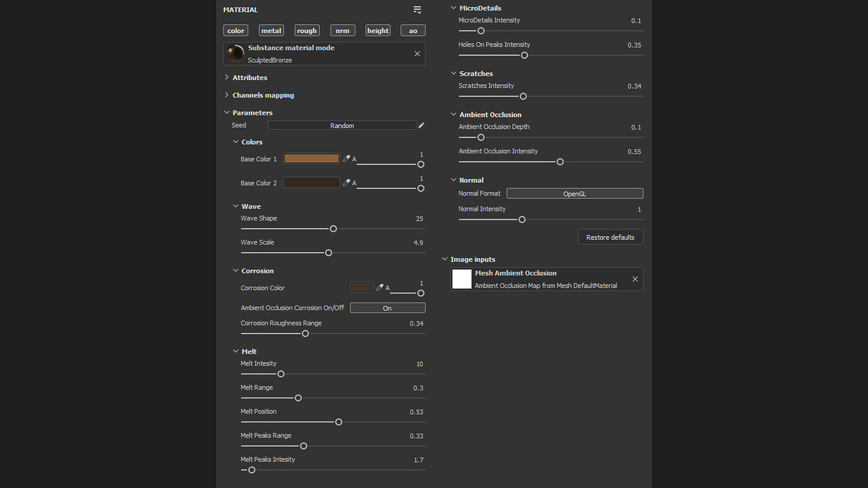Activate the Corrosion Color eyedropper
Viewport: 868px width, 488px height.
click(x=380, y=287)
